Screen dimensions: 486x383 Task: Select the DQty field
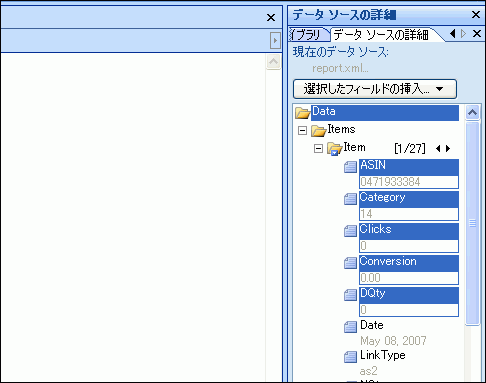pos(409,295)
